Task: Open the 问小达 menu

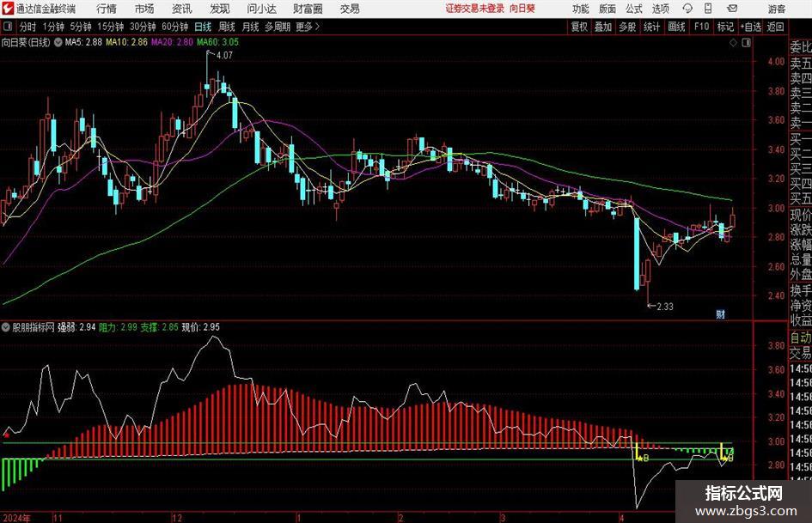Action: [261, 9]
